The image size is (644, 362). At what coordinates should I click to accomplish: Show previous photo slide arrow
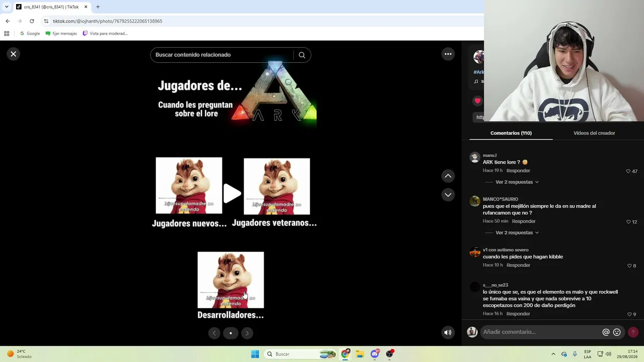214,333
